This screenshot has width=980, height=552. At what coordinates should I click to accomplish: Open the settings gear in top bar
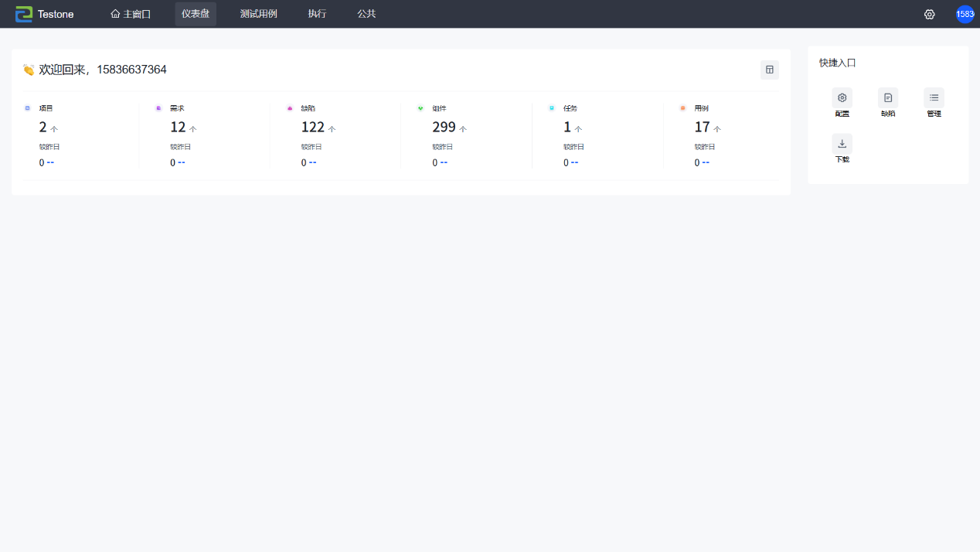coord(930,14)
